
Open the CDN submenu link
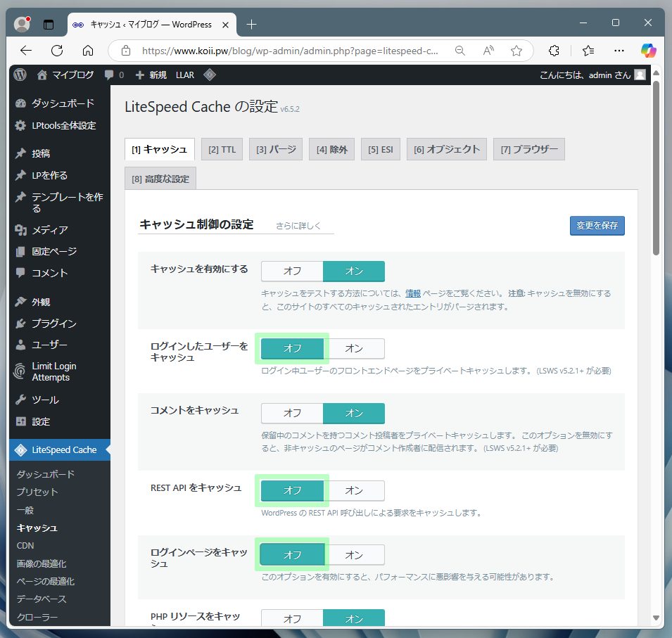(25, 545)
